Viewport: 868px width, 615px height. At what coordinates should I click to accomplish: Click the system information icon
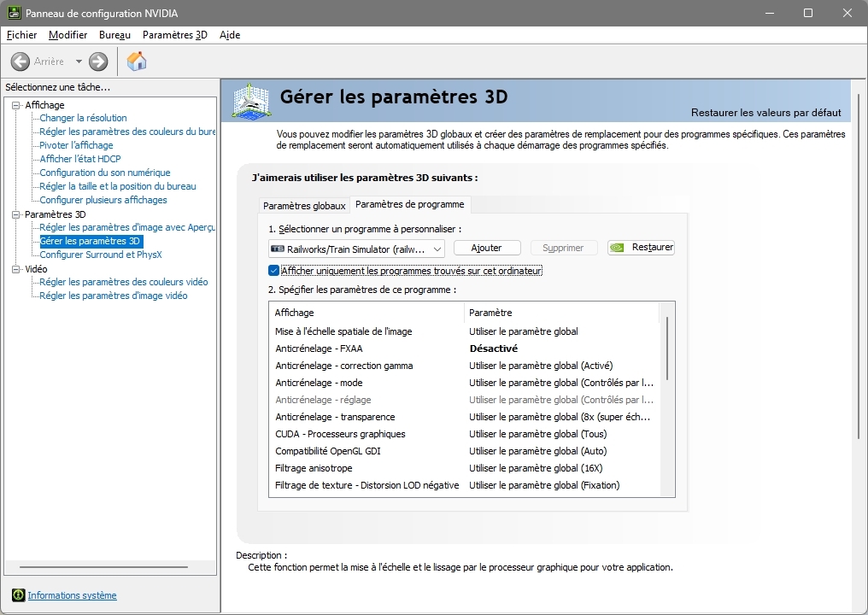pos(18,595)
